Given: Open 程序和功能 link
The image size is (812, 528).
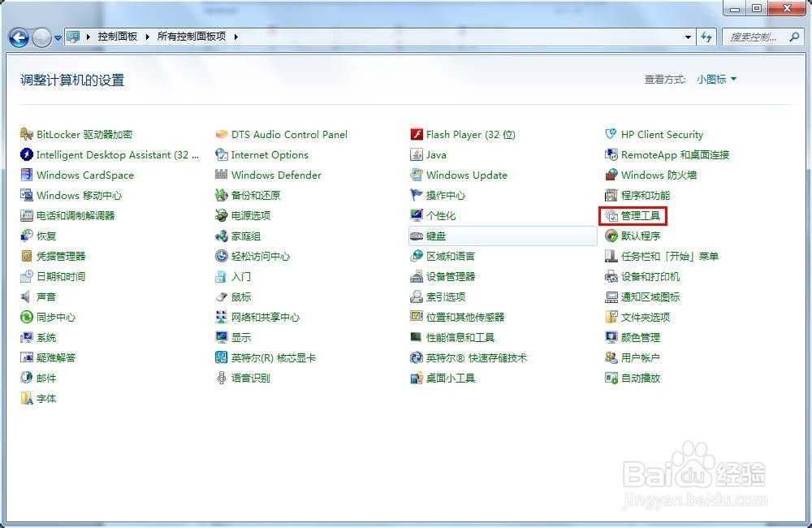Looking at the screenshot, I should coord(646,195).
